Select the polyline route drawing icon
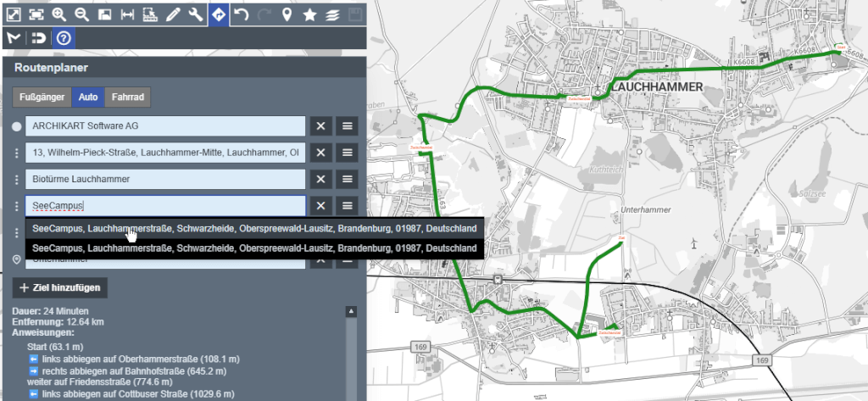This screenshot has width=868, height=401. (14, 37)
